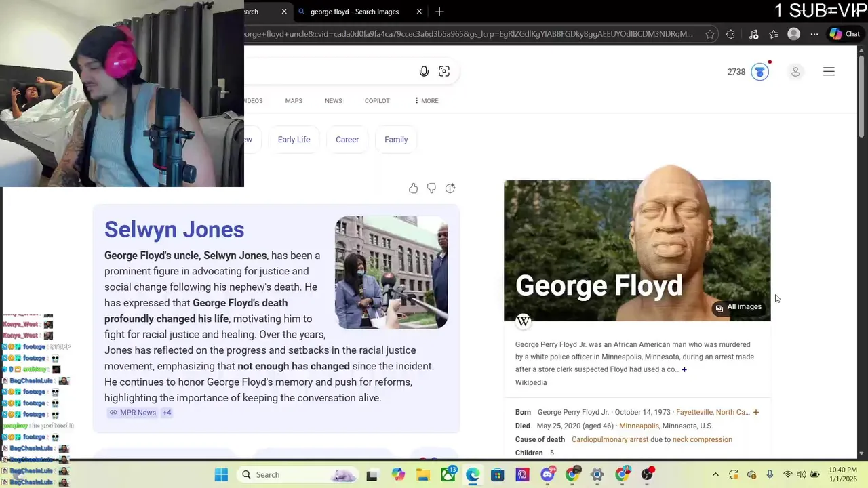Open browser Extensions puzzle icon
Image resolution: width=868 pixels, height=488 pixels.
[730, 34]
